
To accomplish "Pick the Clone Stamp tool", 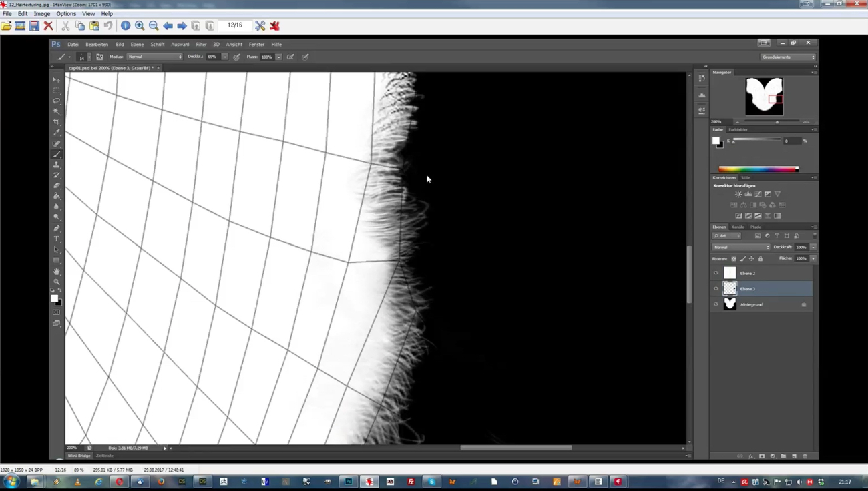I will [x=57, y=165].
